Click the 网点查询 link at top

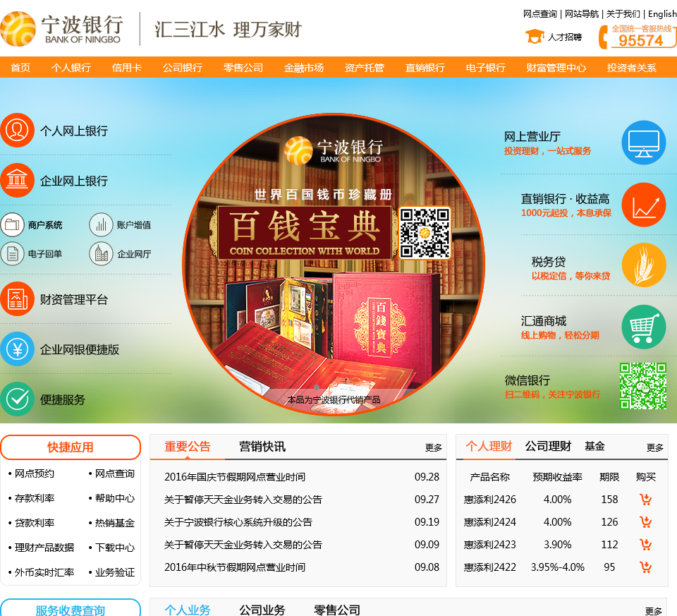[x=539, y=14]
